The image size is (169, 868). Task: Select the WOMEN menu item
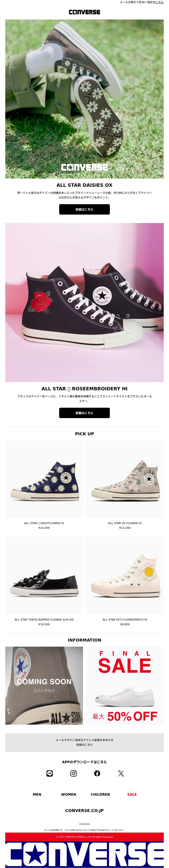(68, 794)
